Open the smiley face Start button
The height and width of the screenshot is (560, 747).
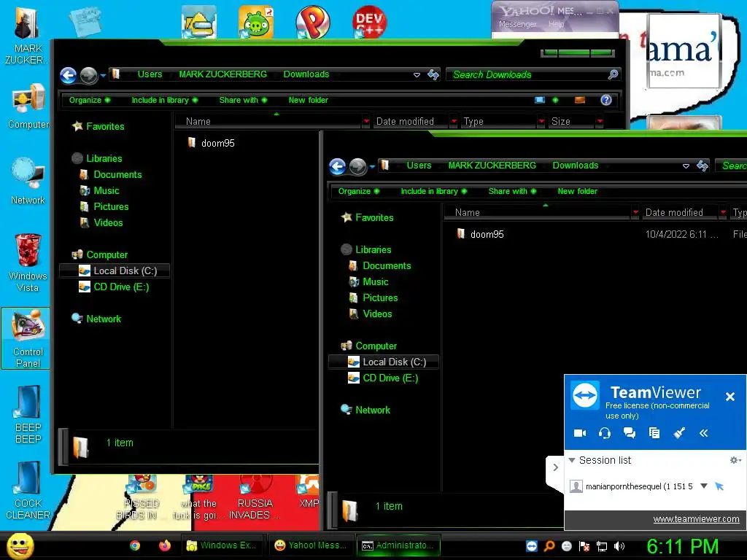20,545
